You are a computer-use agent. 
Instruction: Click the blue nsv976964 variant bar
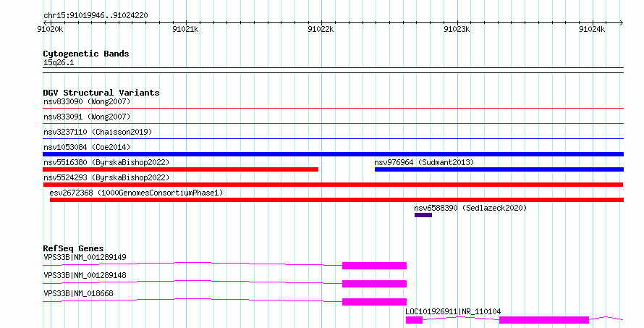click(499, 169)
